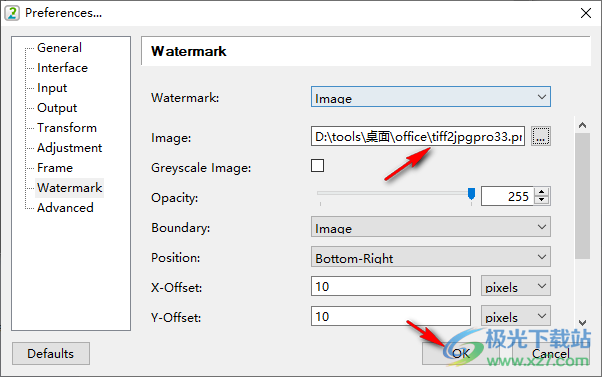Close the Preferences dialog
This screenshot has width=602, height=377.
click(x=586, y=13)
